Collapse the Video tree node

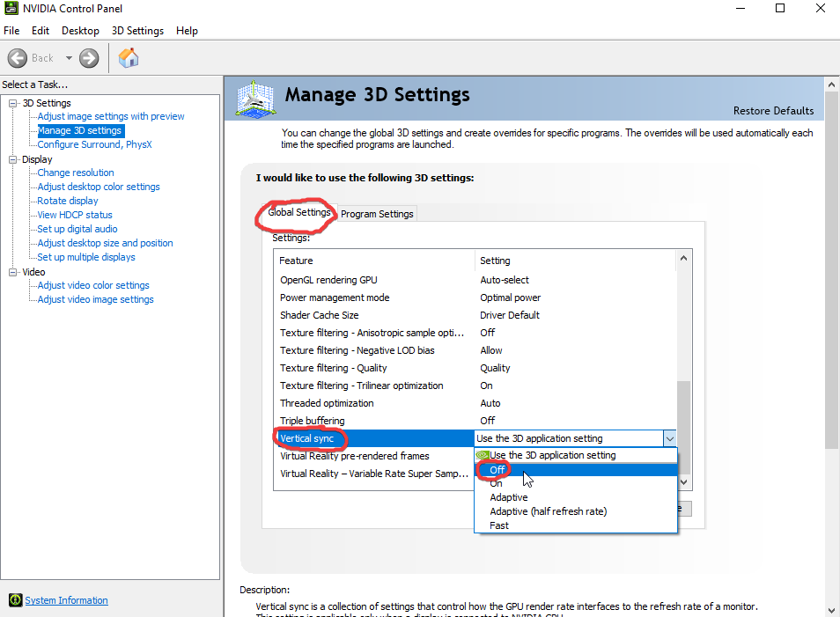13,272
